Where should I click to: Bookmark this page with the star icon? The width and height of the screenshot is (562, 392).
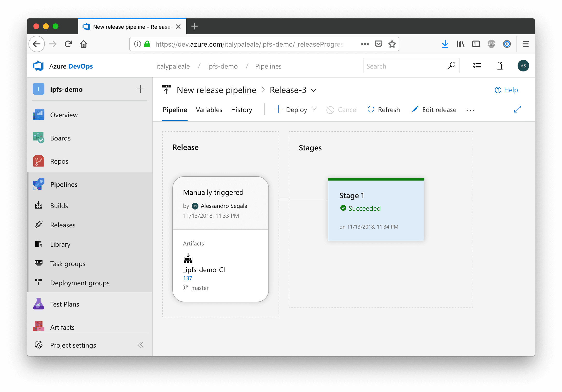click(392, 44)
